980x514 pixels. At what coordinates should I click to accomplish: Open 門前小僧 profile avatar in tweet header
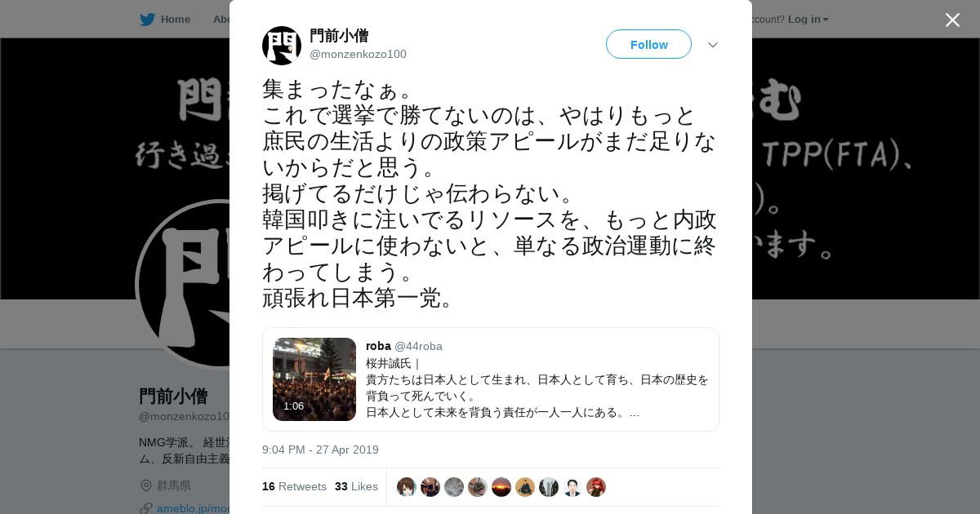point(282,45)
